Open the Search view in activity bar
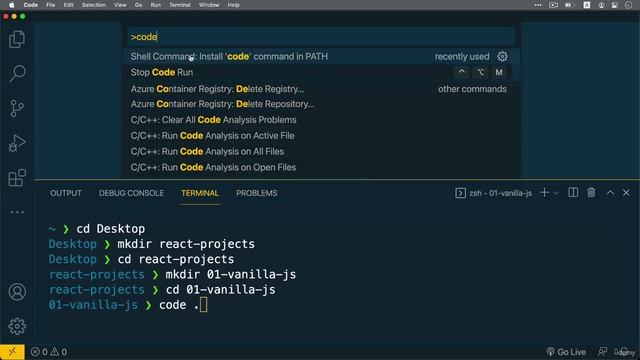Image resolution: width=640 pixels, height=360 pixels. 17,74
